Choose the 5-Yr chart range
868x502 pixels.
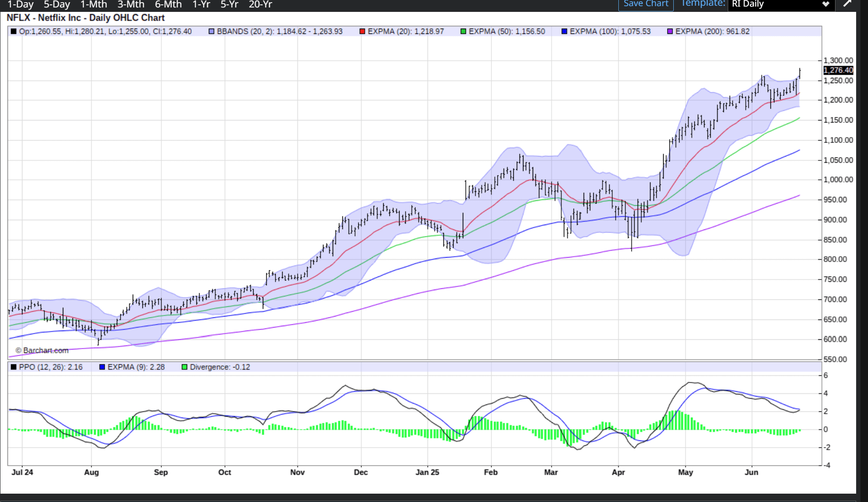point(229,4)
